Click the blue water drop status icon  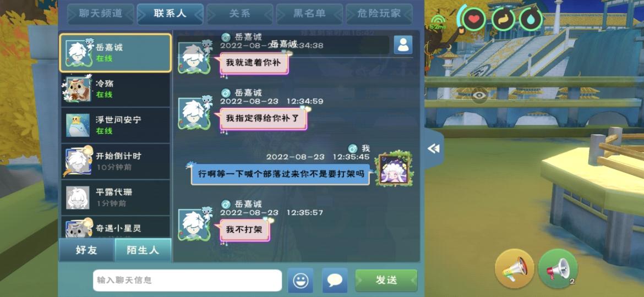[x=531, y=19]
